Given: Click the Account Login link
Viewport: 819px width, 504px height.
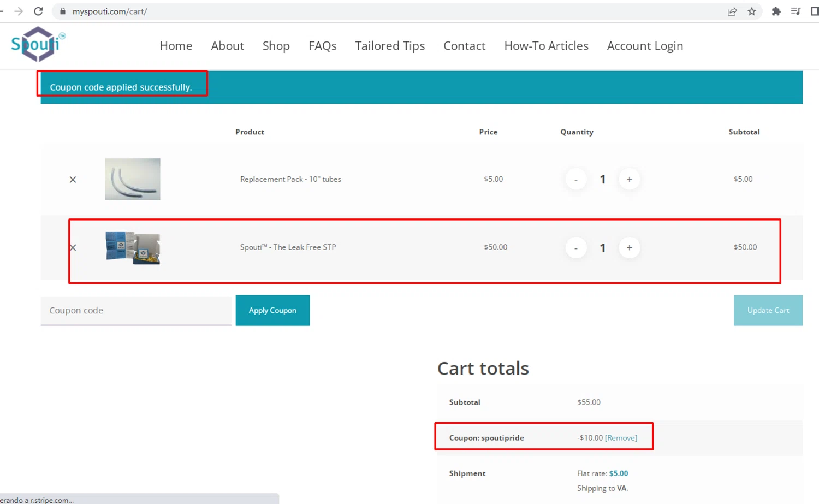Looking at the screenshot, I should (x=645, y=46).
